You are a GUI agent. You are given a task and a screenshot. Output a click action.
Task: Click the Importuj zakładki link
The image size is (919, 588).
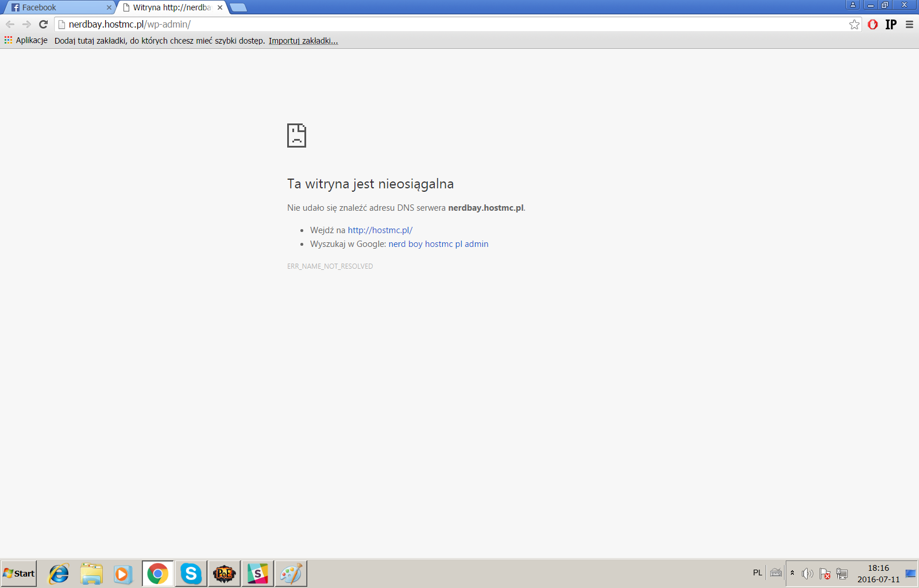click(303, 41)
